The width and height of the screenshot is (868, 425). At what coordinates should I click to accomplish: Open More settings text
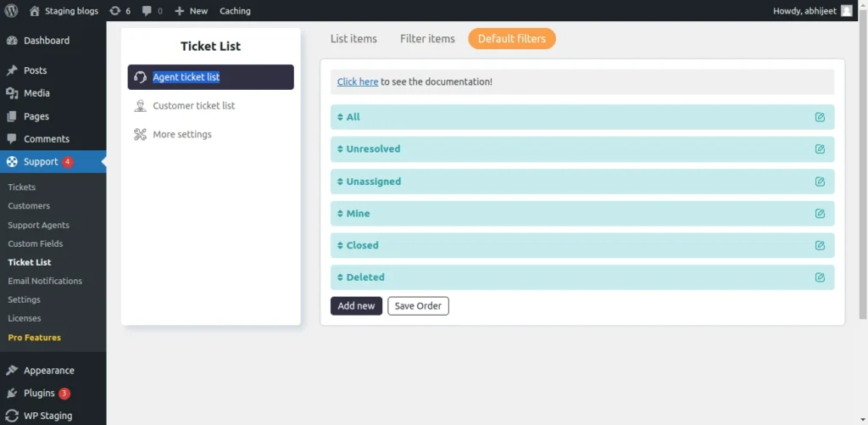[x=182, y=134]
